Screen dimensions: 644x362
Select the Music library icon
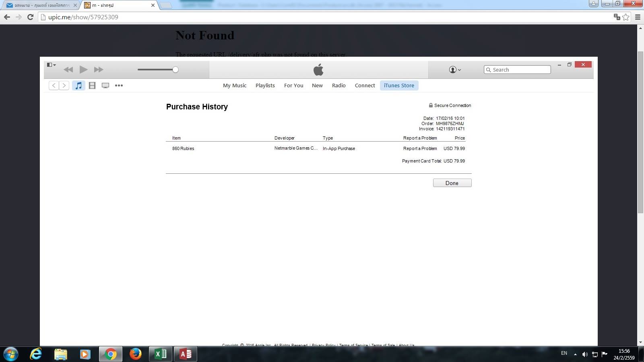(x=78, y=85)
